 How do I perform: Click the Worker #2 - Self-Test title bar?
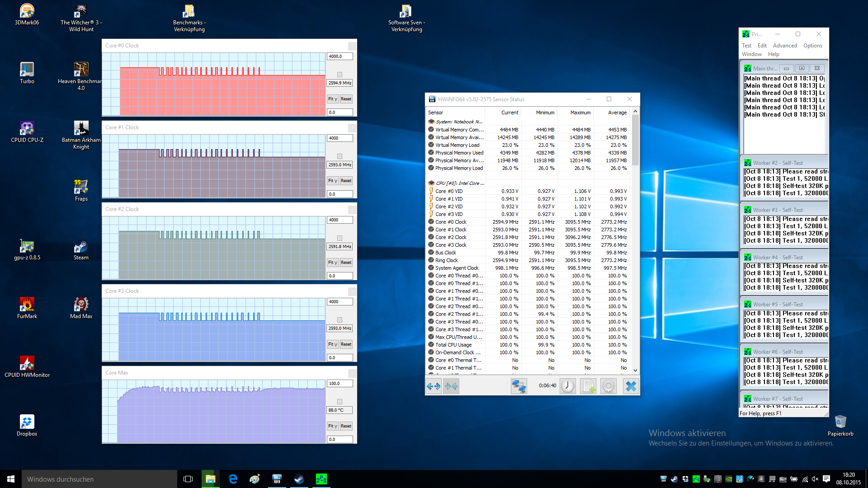point(785,163)
